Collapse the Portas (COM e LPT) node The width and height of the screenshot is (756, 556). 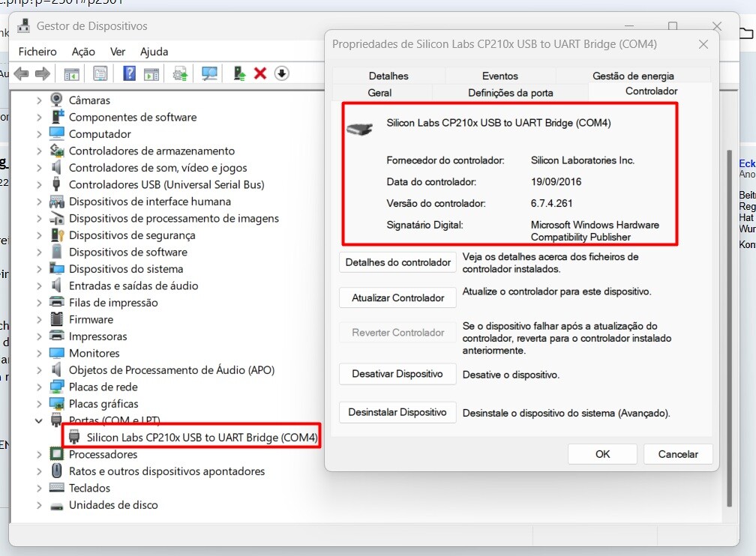(x=40, y=420)
